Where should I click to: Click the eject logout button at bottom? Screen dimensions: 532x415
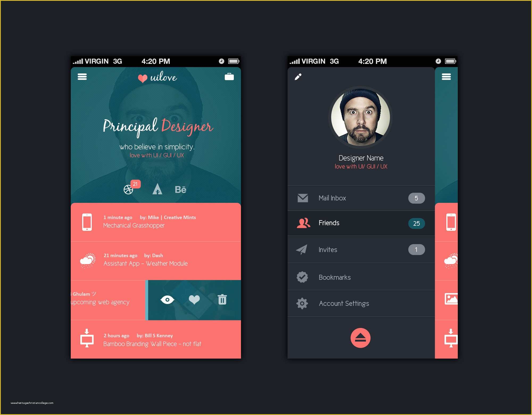360,338
